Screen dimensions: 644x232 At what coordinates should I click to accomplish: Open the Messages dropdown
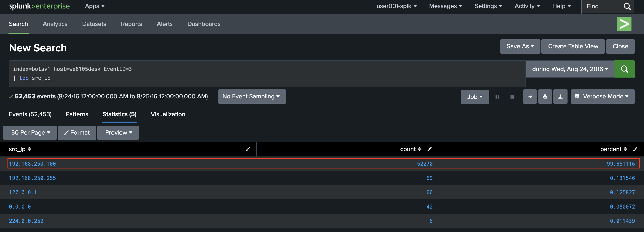(445, 6)
